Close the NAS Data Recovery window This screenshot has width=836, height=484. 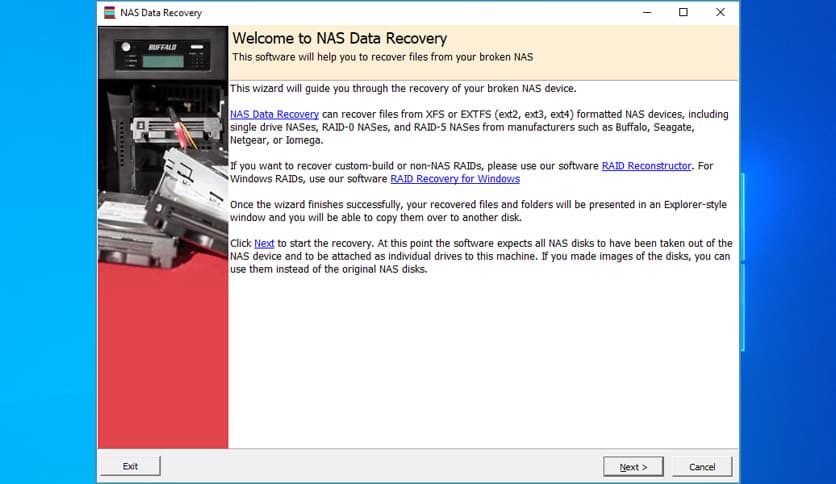click(720, 12)
